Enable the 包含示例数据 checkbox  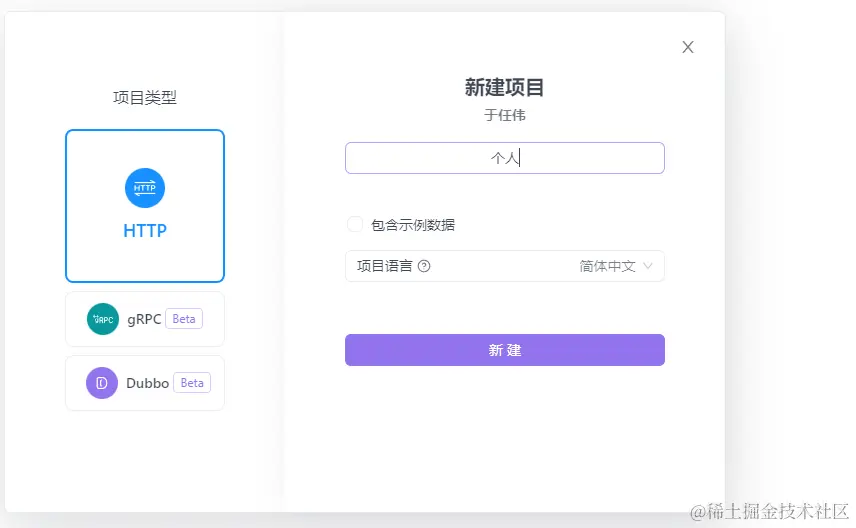[355, 224]
